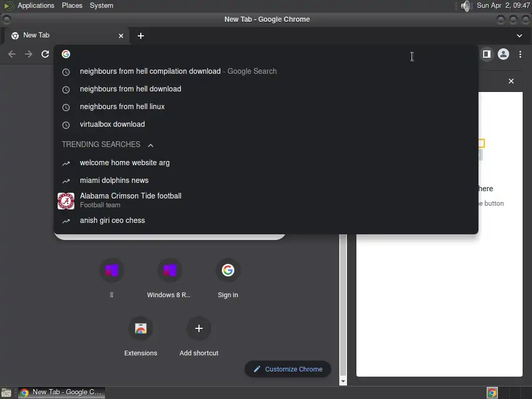Click the Chrome icon in the bottom-right tray

coord(492,393)
